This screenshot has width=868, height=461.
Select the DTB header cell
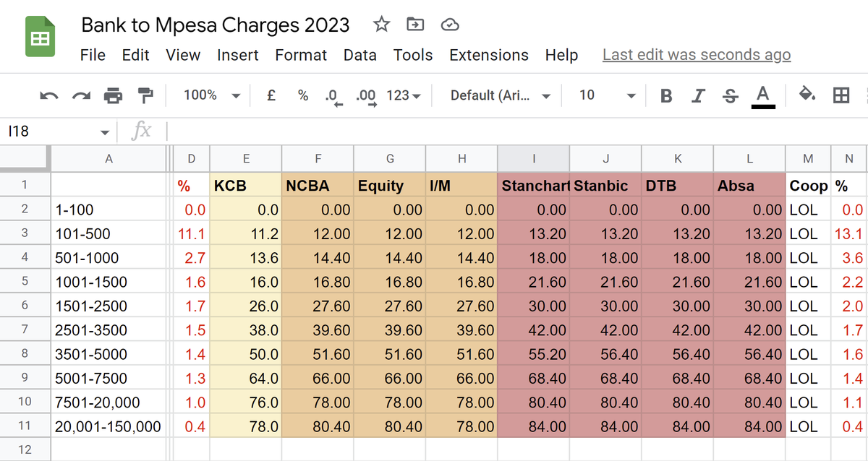(677, 185)
